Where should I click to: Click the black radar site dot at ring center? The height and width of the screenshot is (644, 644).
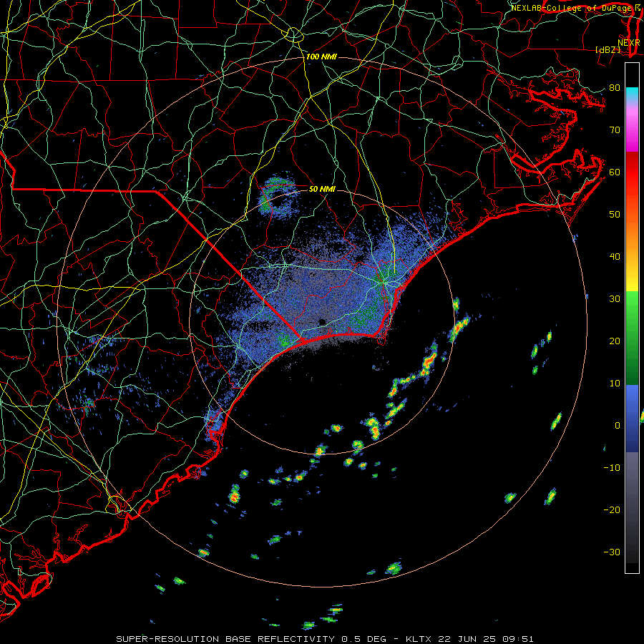322,321
